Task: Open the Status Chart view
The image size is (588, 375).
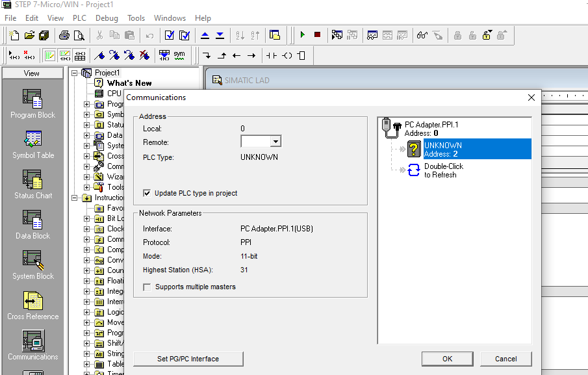Action: point(32,180)
